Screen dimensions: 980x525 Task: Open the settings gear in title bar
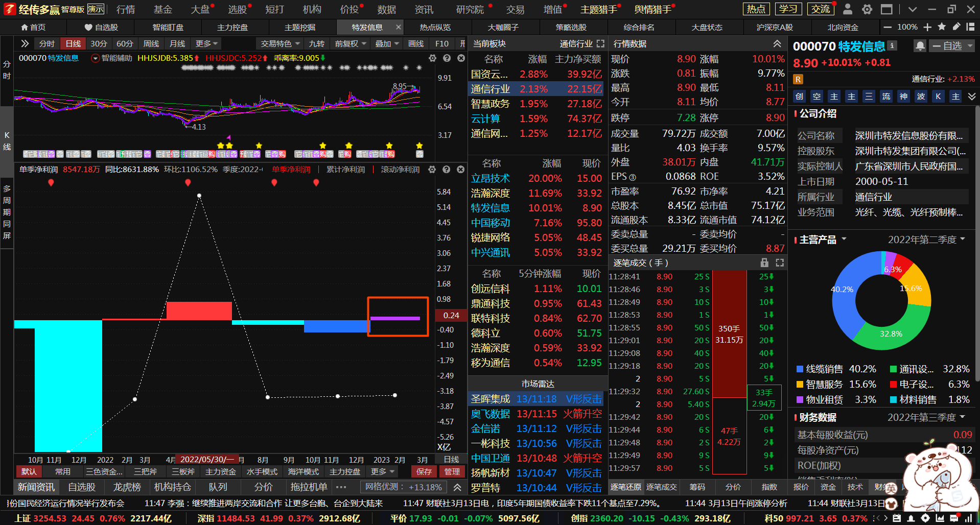coord(867,9)
